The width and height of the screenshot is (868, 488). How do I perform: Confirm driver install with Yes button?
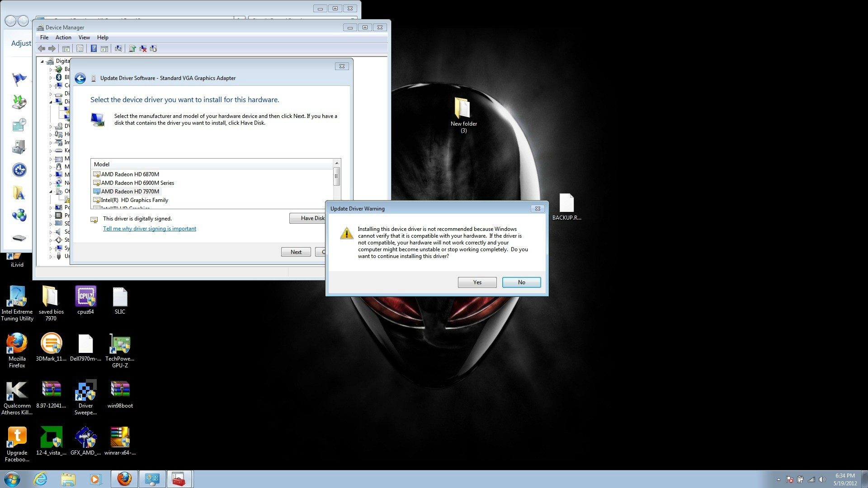477,282
